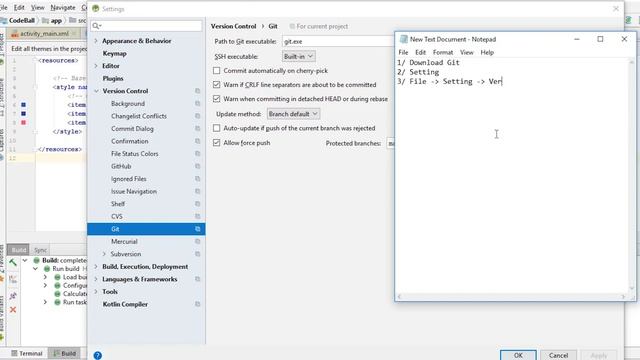Open the Notepad View menu
The width and height of the screenshot is (640, 360).
[x=467, y=52]
